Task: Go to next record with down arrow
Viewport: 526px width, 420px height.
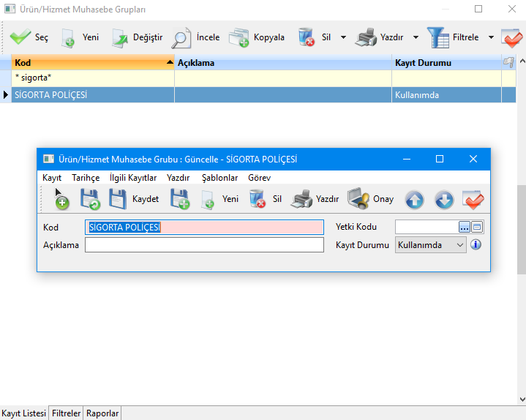Action: click(444, 199)
